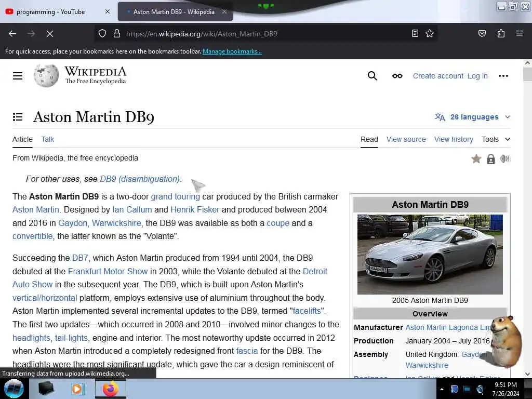Go back to the previous page
Viewport: 532px width, 399px height.
12,34
